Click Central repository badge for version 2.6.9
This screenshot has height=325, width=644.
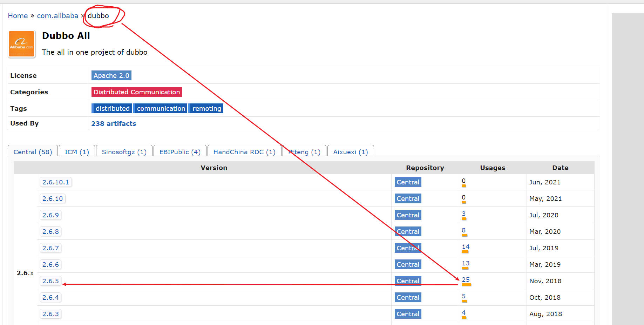click(x=408, y=215)
